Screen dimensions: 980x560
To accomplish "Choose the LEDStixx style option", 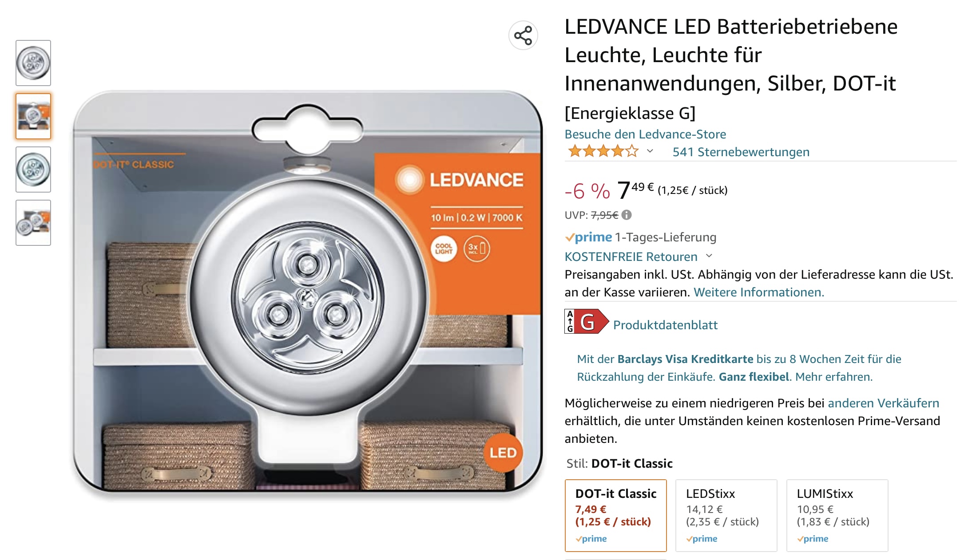I will pyautogui.click(x=726, y=515).
